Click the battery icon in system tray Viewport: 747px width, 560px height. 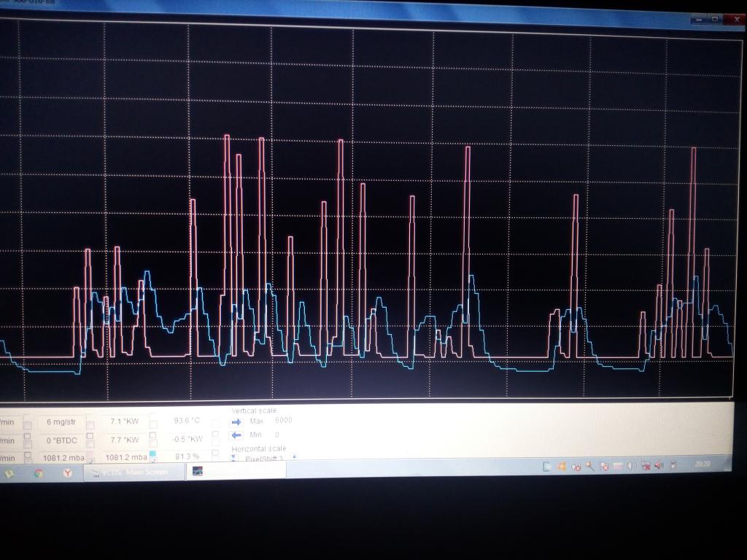point(673,465)
